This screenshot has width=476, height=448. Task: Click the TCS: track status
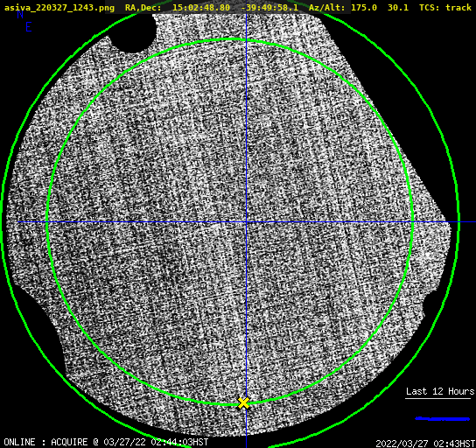pos(445,7)
